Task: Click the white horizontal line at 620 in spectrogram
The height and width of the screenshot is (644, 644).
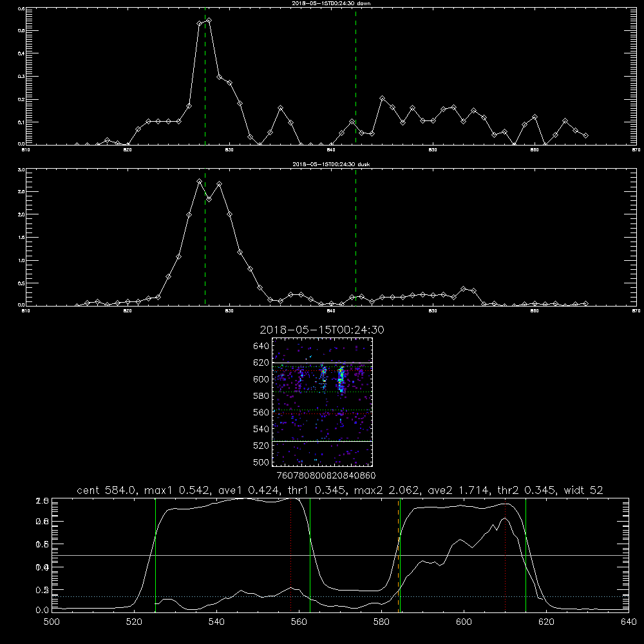Action: (323, 363)
